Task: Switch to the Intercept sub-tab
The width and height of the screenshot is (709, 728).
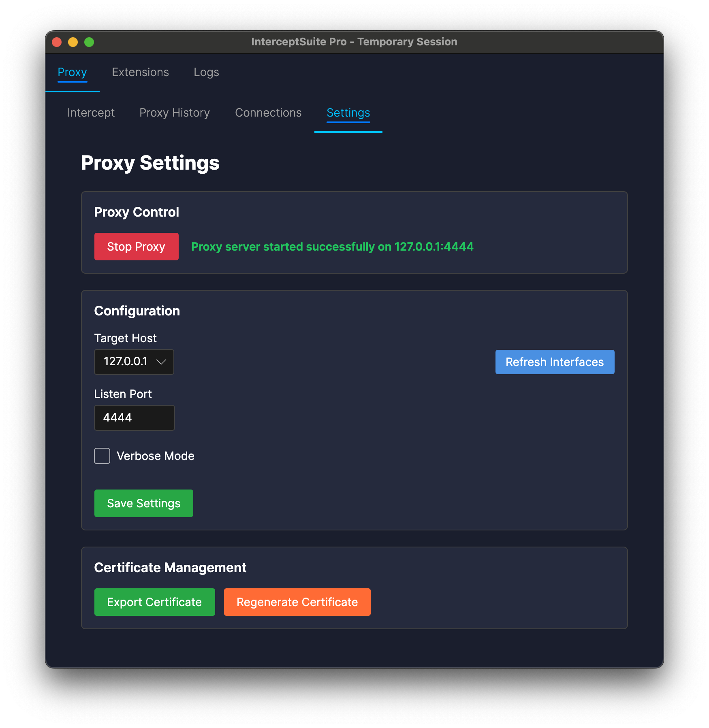Action: [91, 113]
